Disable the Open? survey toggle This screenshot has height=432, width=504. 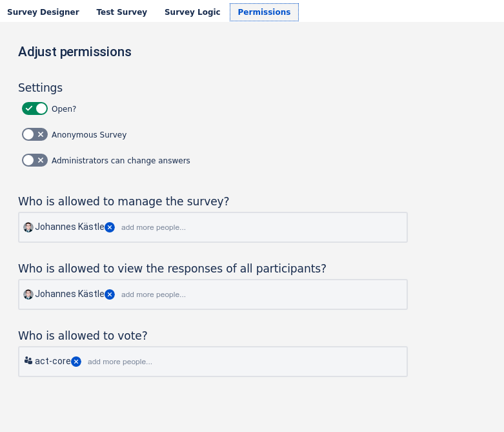click(35, 108)
